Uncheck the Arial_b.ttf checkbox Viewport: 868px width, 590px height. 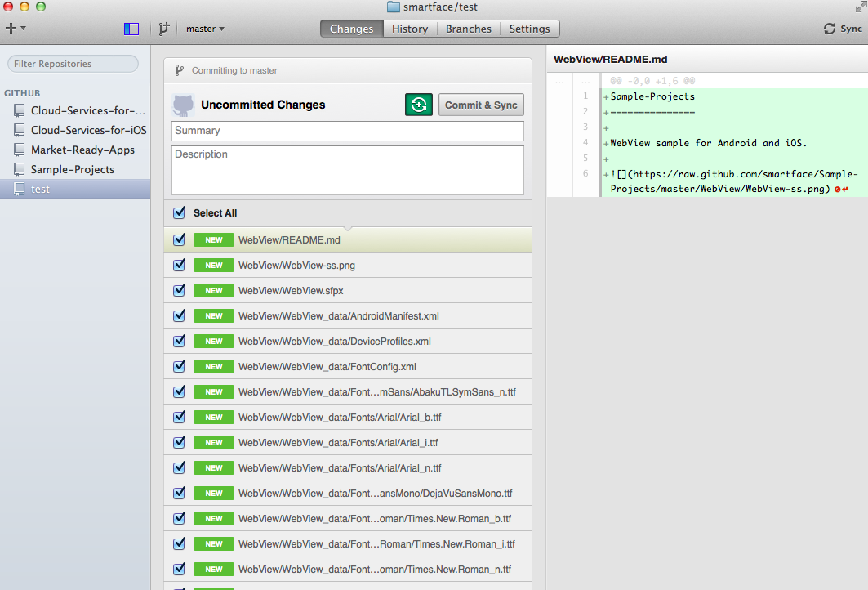click(179, 417)
